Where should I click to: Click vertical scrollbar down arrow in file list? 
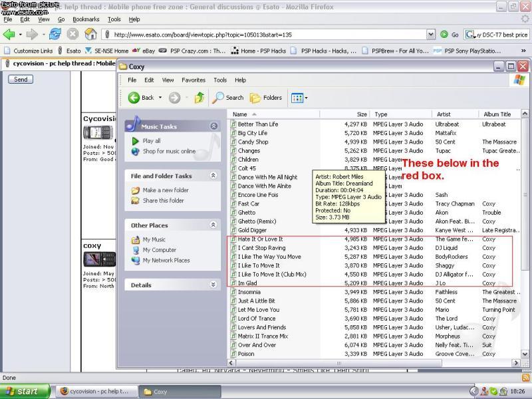pos(525,354)
